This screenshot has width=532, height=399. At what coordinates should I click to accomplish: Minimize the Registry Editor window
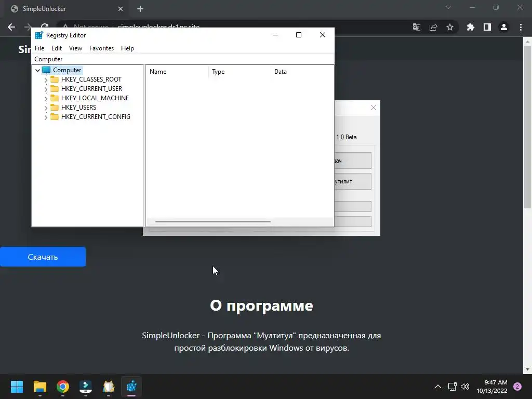point(275,35)
